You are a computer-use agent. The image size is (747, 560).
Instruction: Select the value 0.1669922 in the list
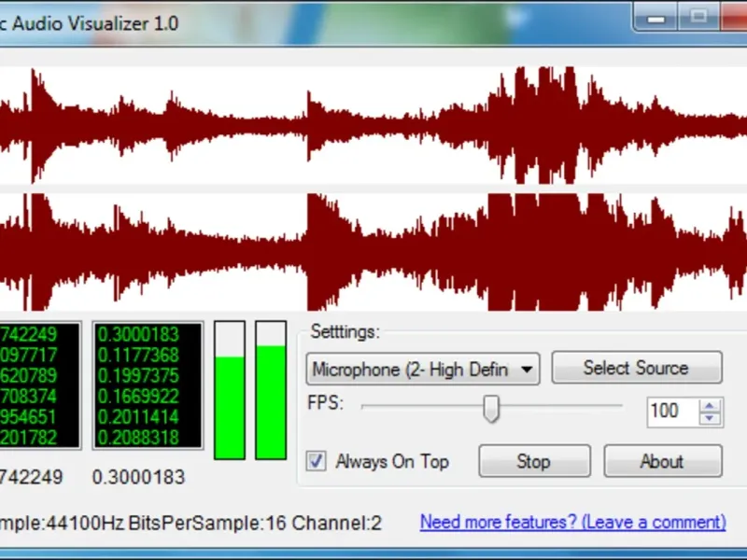click(x=138, y=396)
